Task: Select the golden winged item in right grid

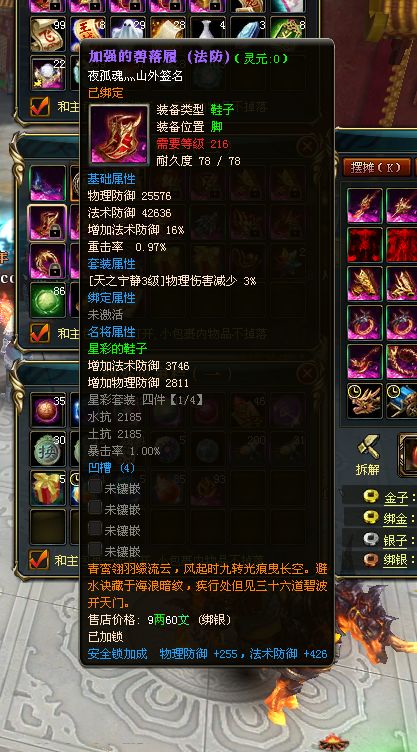Action: pos(365,283)
